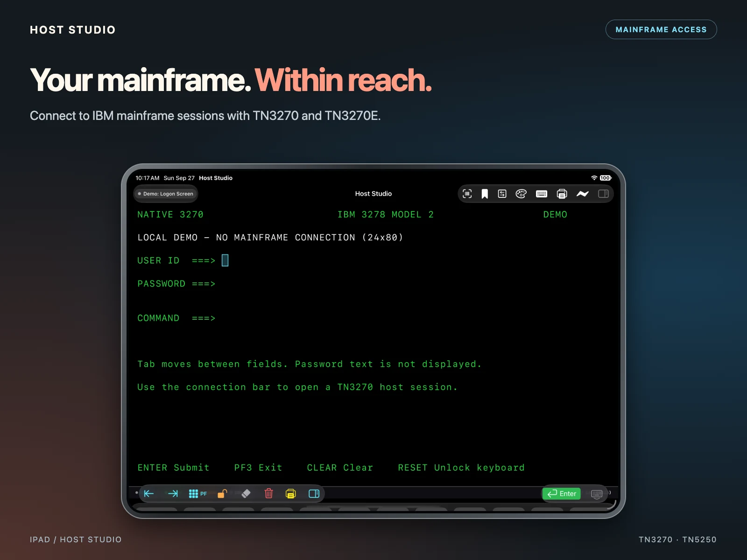Click the 'Within reach.' headline text
The width and height of the screenshot is (747, 560).
pos(343,80)
